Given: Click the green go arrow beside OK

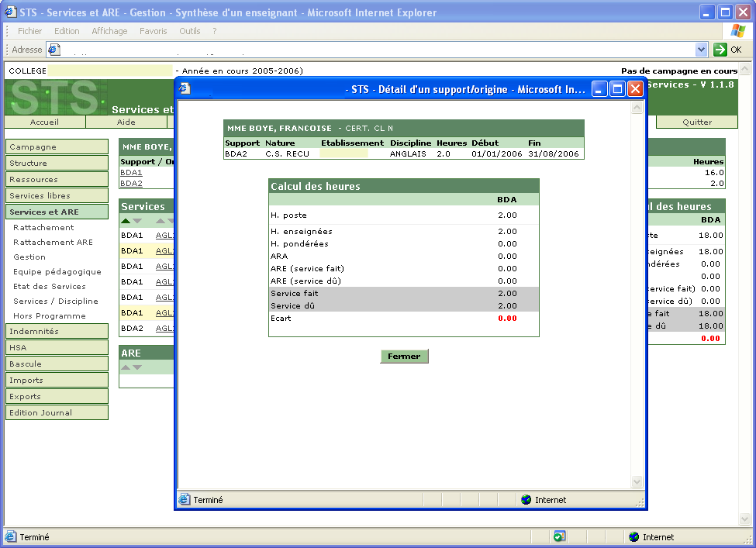Looking at the screenshot, I should pos(720,49).
